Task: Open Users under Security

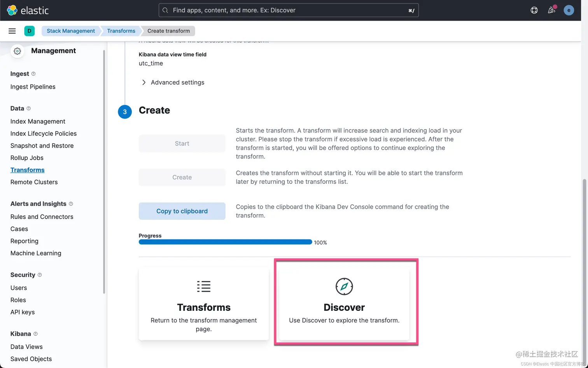Action: click(x=19, y=288)
